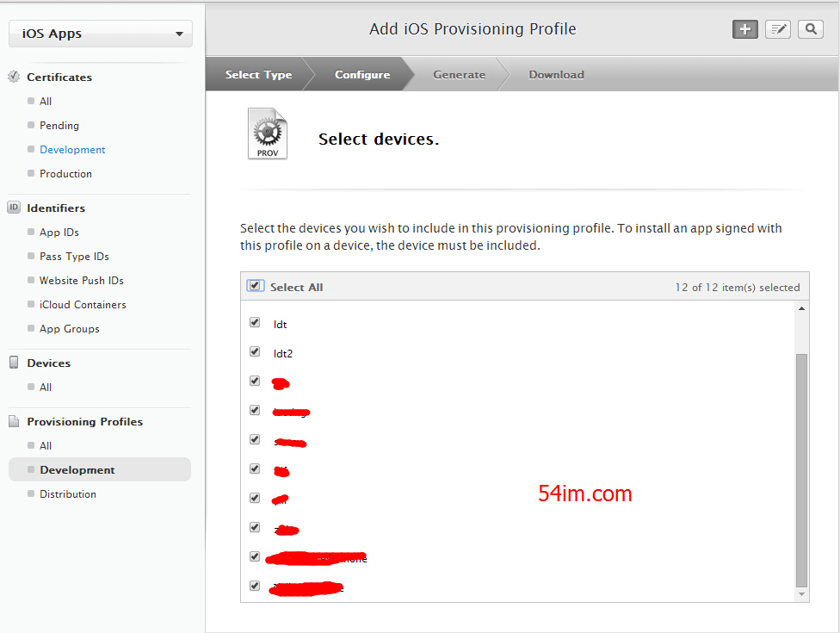Open Distribution provisioning profiles
840x633 pixels.
coord(67,493)
